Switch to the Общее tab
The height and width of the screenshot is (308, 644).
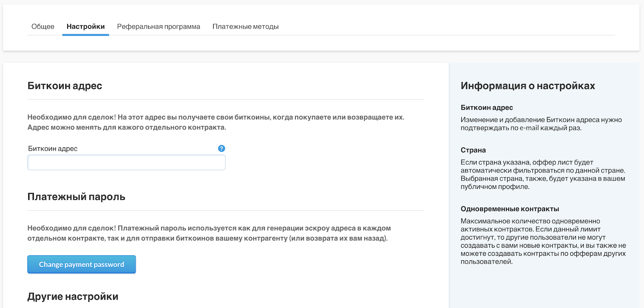click(43, 27)
